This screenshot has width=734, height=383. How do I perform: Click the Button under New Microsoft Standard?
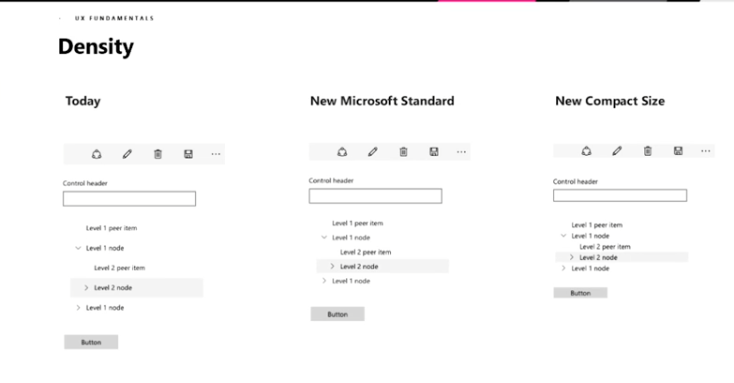[x=338, y=314]
